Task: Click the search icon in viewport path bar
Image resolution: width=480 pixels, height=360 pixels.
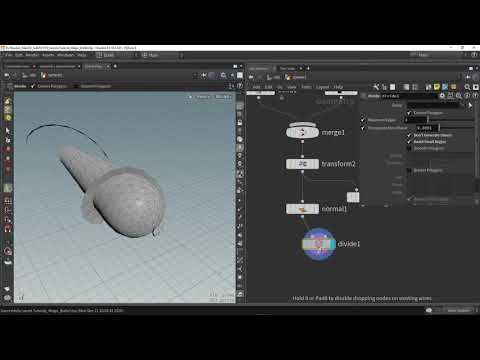Action: pyautogui.click(x=223, y=76)
